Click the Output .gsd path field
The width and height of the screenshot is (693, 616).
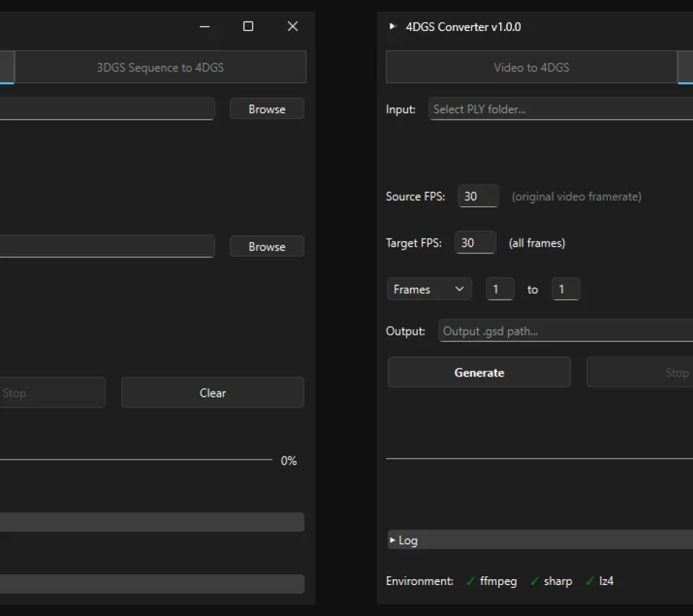[566, 331]
